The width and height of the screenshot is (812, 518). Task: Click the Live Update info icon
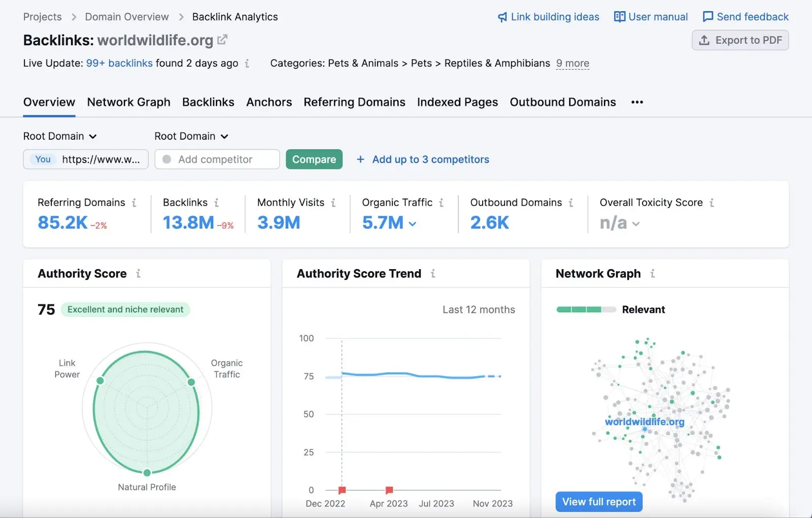[x=247, y=63]
